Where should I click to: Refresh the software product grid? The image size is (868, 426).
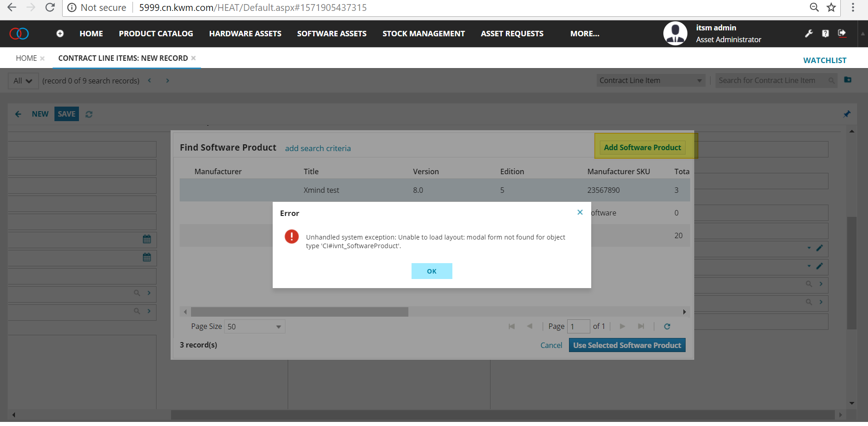tap(667, 326)
